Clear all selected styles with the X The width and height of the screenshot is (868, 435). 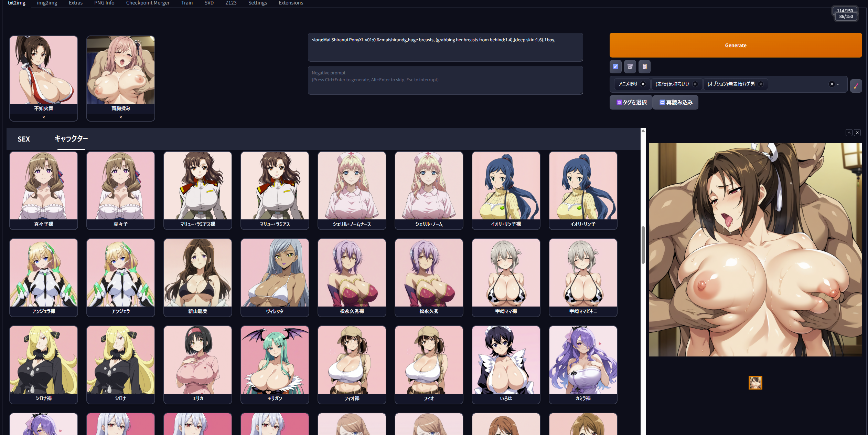[x=832, y=84]
